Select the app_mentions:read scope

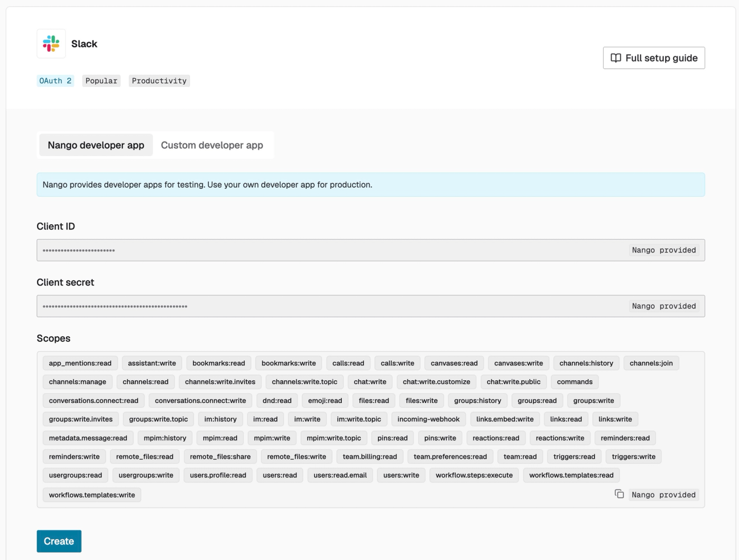point(80,363)
